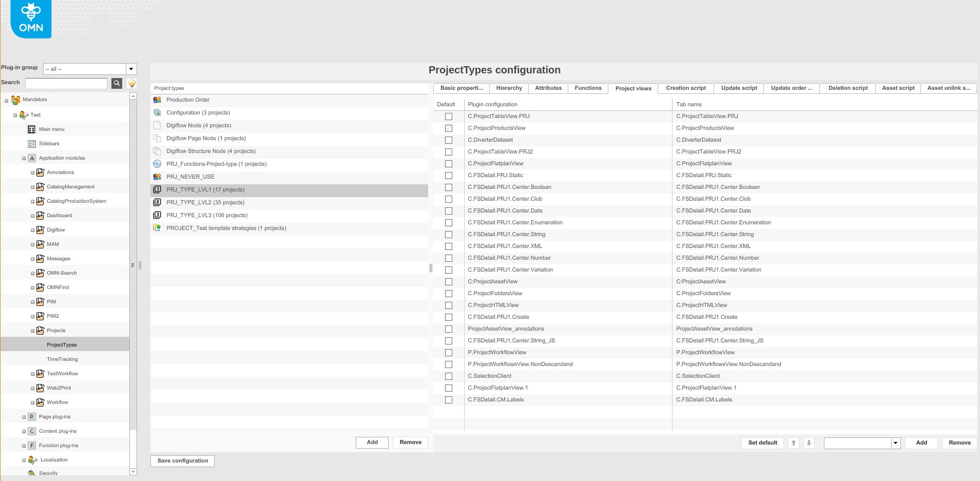The width and height of the screenshot is (980, 481).
Task: Click the move-up arrow near Set default
Action: [793, 442]
